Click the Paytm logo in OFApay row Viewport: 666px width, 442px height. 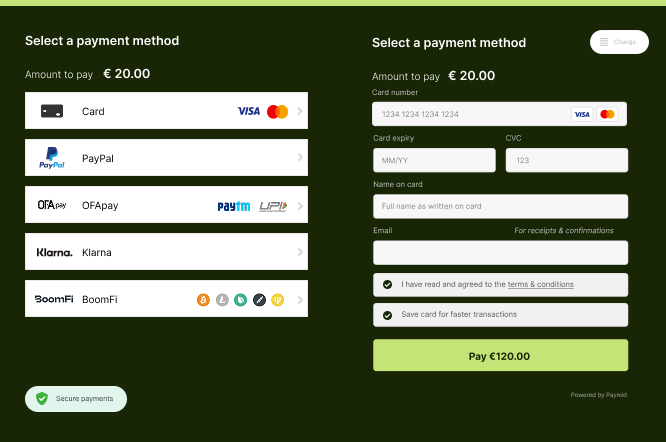point(234,206)
